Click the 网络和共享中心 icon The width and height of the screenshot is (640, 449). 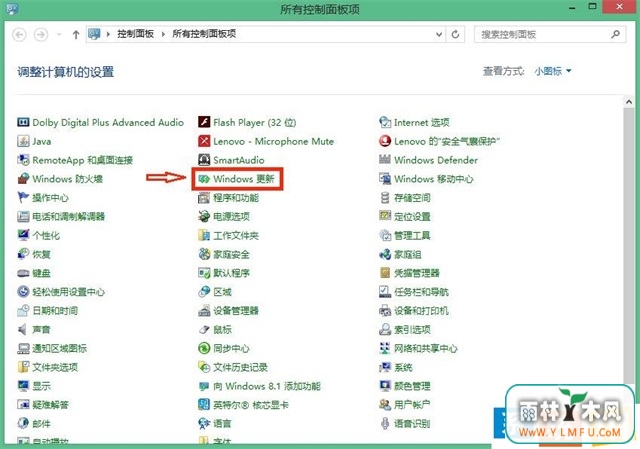[x=385, y=348]
